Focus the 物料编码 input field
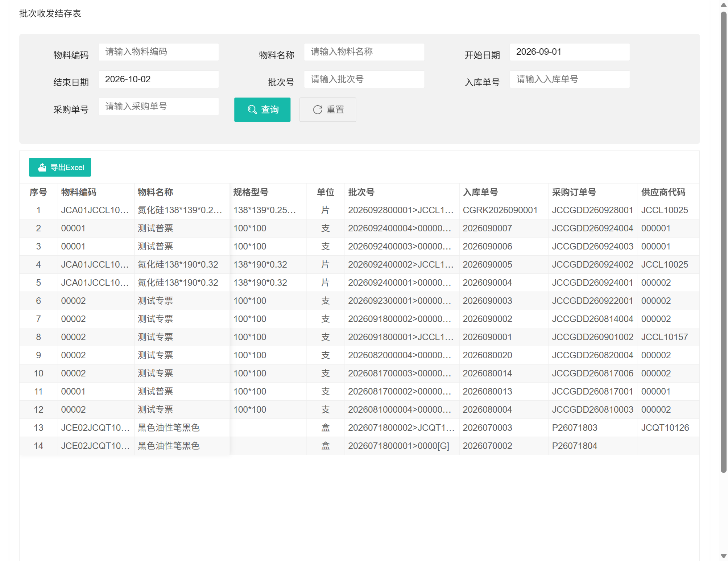This screenshot has height=561, width=728. (158, 52)
